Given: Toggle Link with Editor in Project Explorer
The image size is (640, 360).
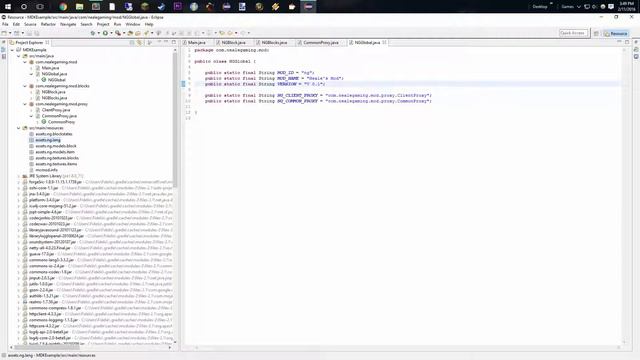Looking at the screenshot, I should (140, 42).
